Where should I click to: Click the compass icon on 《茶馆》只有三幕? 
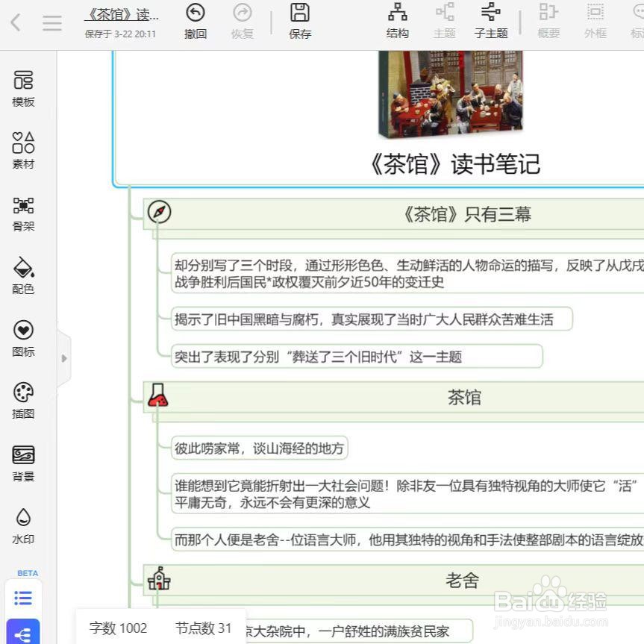point(160,212)
